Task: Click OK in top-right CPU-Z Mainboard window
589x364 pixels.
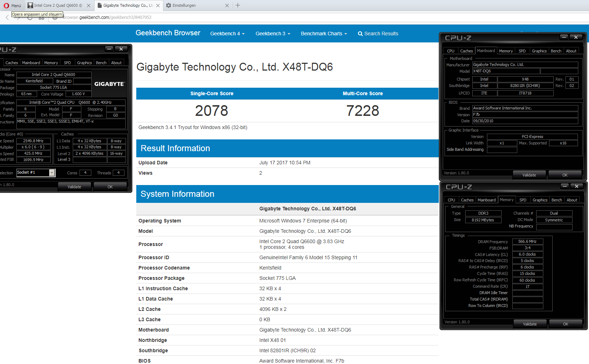Action: 565,175
